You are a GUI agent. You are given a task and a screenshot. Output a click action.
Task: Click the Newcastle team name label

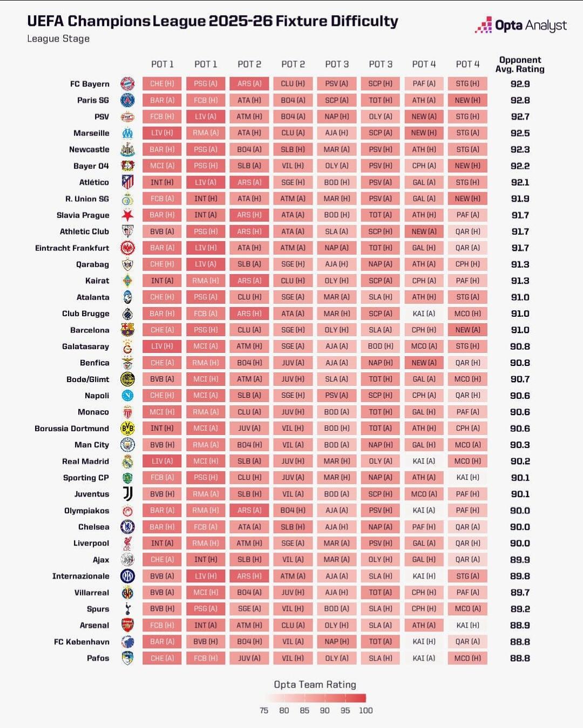tap(89, 149)
